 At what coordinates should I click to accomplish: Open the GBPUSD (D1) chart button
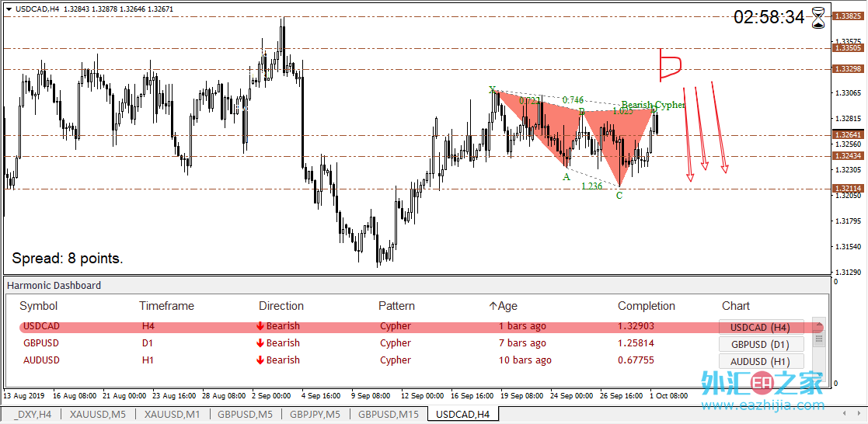762,344
